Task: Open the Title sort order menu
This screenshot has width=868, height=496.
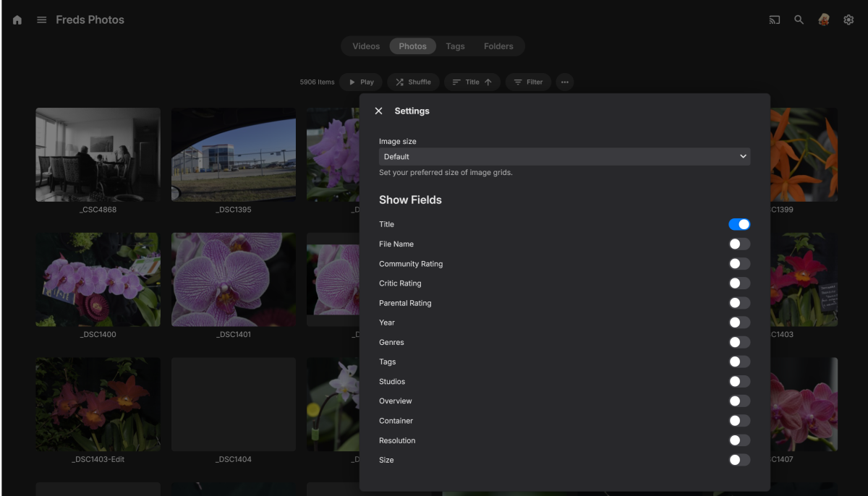Action: pos(472,82)
